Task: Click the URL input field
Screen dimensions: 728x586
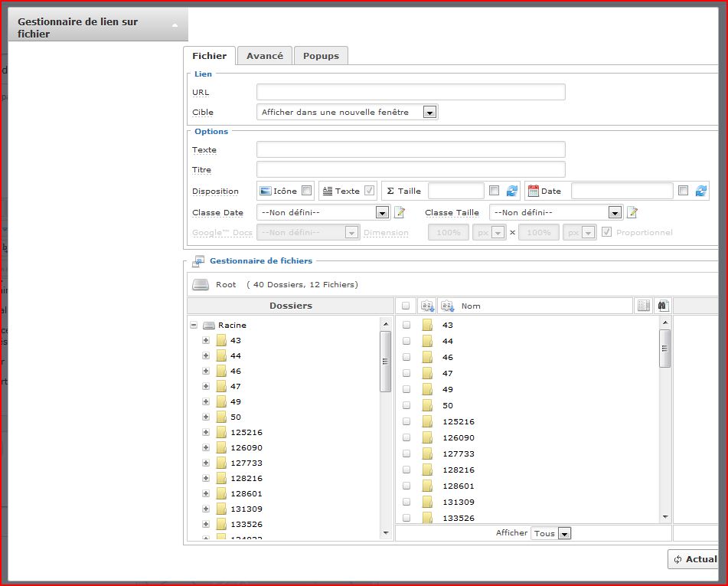Action: pyautogui.click(x=410, y=92)
